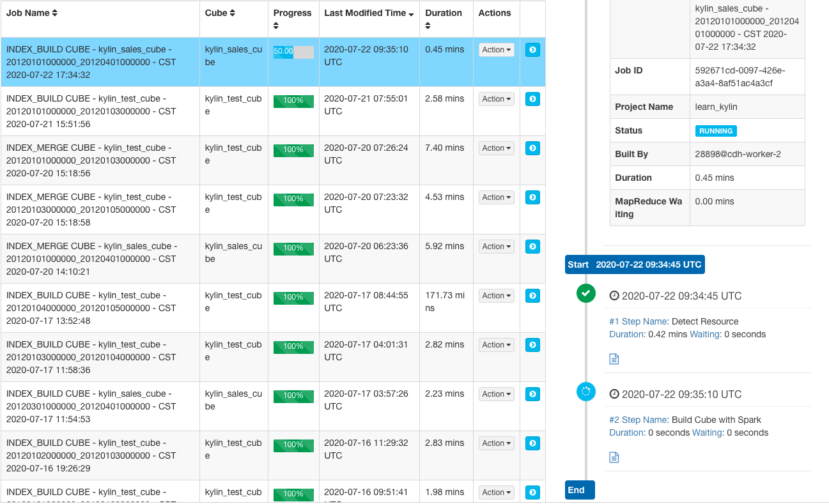The height and width of the screenshot is (504, 829).
Task: Sort jobs by Cube column
Action: pos(220,13)
